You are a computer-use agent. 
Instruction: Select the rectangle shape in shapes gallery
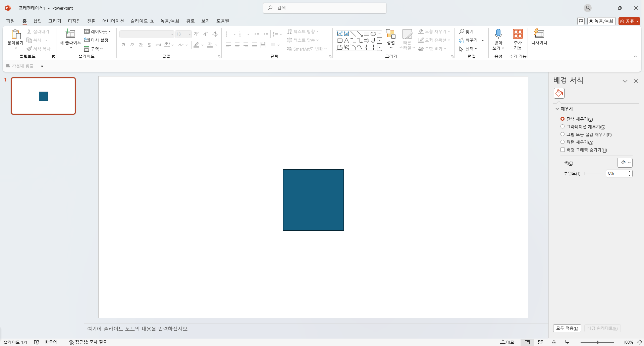(367, 34)
